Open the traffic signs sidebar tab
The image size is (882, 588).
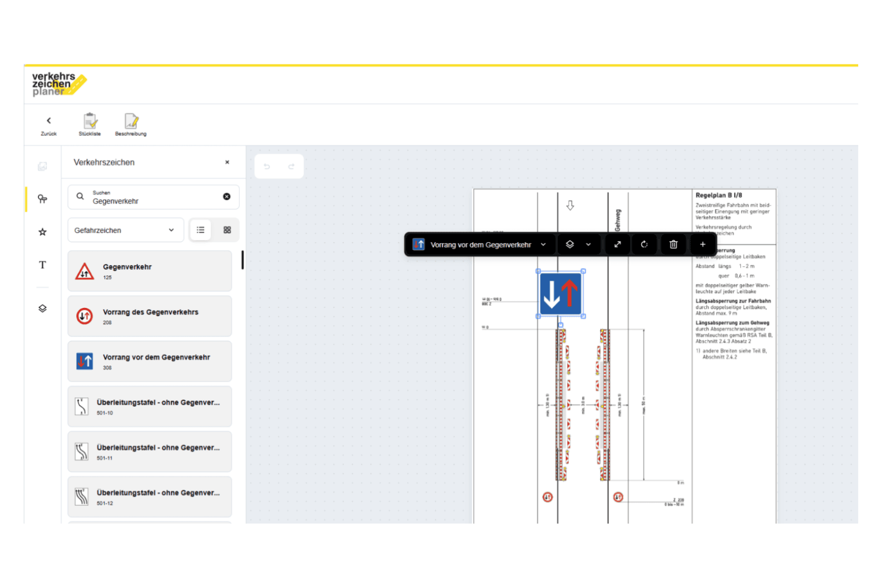[42, 199]
